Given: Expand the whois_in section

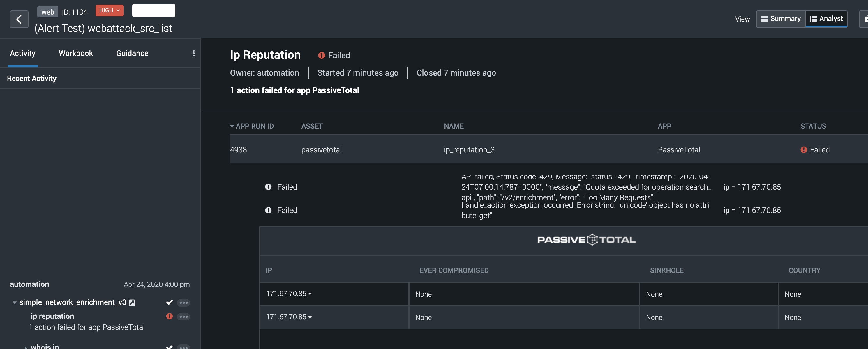Looking at the screenshot, I should tap(24, 347).
